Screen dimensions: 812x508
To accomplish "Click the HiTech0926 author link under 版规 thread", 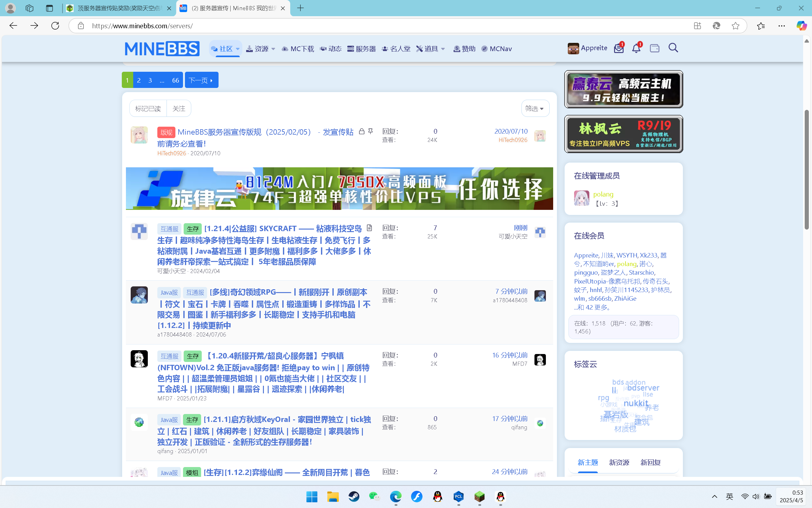I will (x=172, y=153).
